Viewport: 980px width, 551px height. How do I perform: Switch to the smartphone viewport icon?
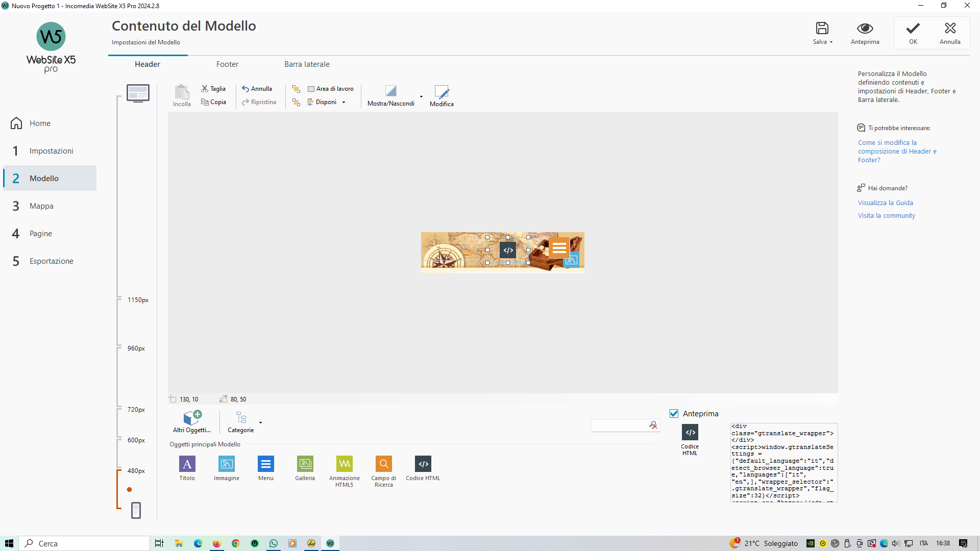136,510
